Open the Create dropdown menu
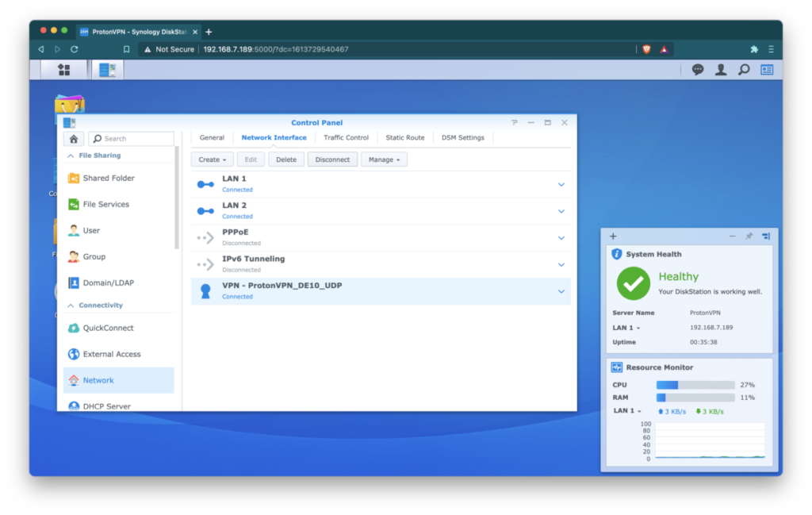The width and height of the screenshot is (812, 515). [213, 159]
